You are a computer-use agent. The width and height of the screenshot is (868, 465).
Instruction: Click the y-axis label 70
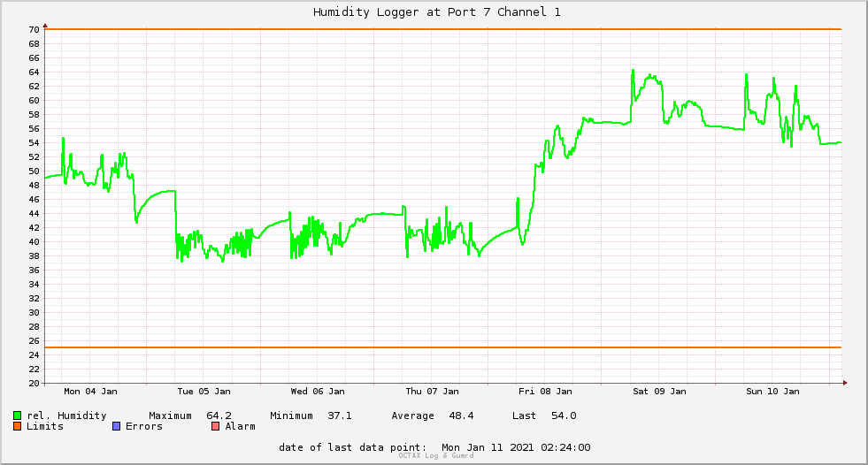(x=35, y=30)
